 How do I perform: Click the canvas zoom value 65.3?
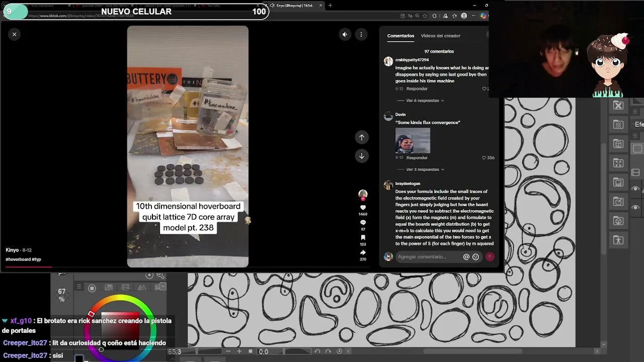click(175, 352)
